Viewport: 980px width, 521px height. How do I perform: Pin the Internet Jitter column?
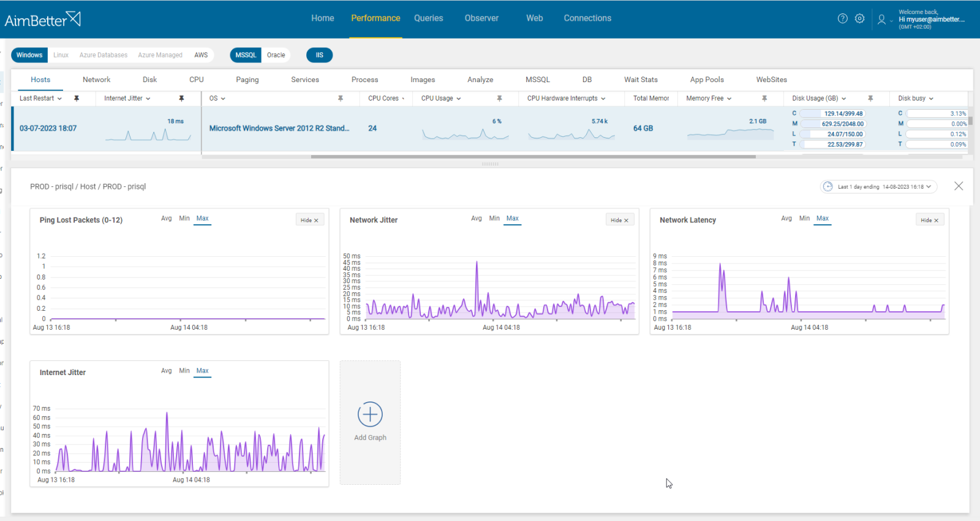point(181,98)
